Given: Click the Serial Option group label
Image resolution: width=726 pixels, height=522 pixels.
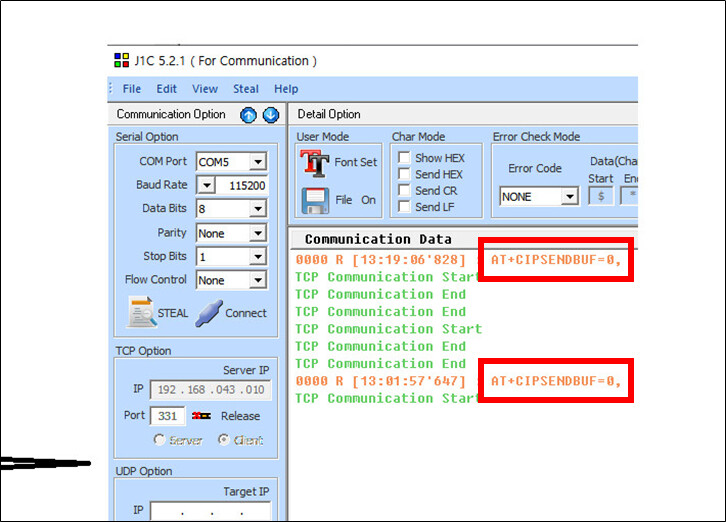Looking at the screenshot, I should [147, 137].
